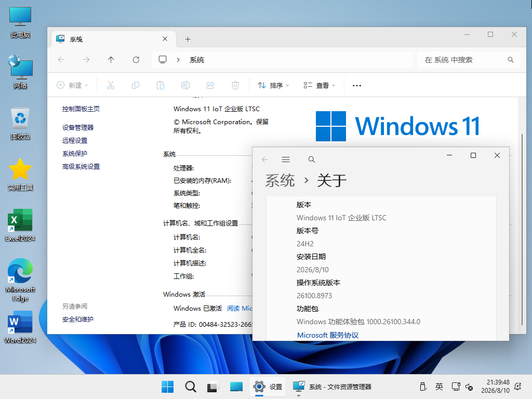Click in the 在 系统 中搜索 search field
Screen dimensions: 532x399
pyautogui.click(x=468, y=60)
